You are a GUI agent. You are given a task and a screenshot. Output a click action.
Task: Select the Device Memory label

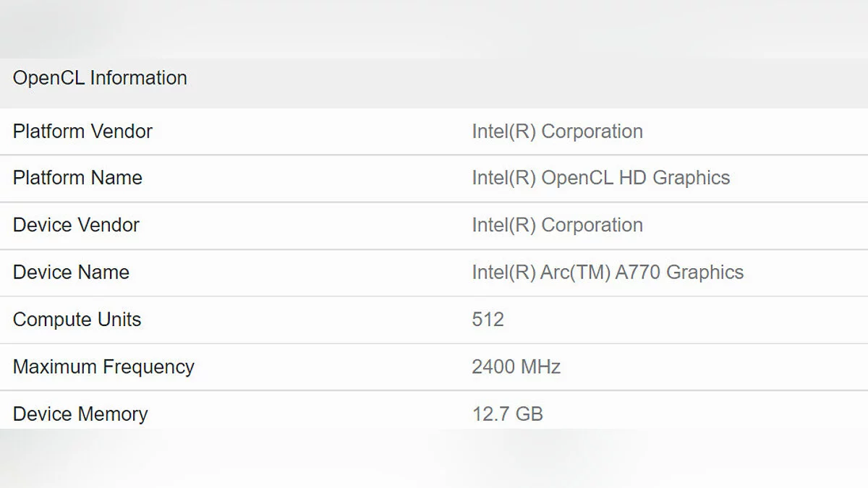click(x=80, y=414)
